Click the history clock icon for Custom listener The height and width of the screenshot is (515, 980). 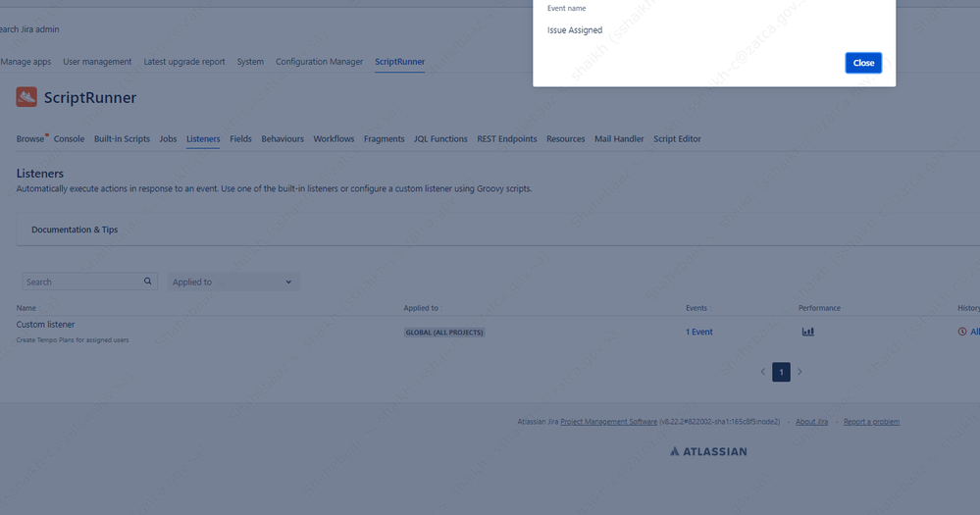pos(962,332)
